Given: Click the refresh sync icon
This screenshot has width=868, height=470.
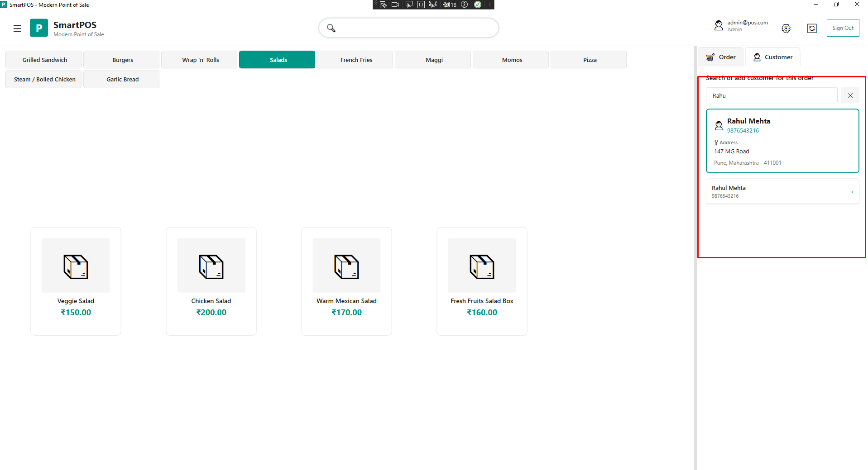Looking at the screenshot, I should coord(812,28).
